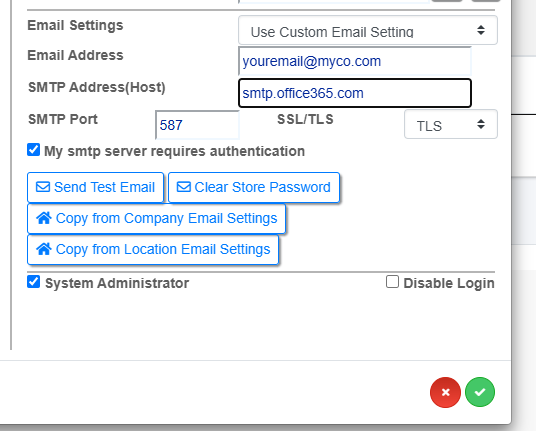The width and height of the screenshot is (536, 431).
Task: Toggle My smtp server requires authentication checkbox
Action: coord(34,150)
